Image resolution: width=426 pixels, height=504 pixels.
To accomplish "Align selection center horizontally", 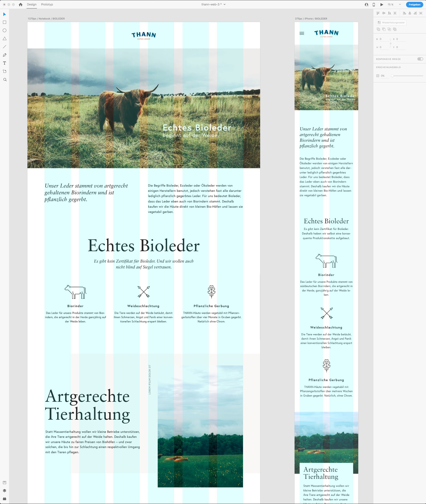I will pyautogui.click(x=410, y=13).
